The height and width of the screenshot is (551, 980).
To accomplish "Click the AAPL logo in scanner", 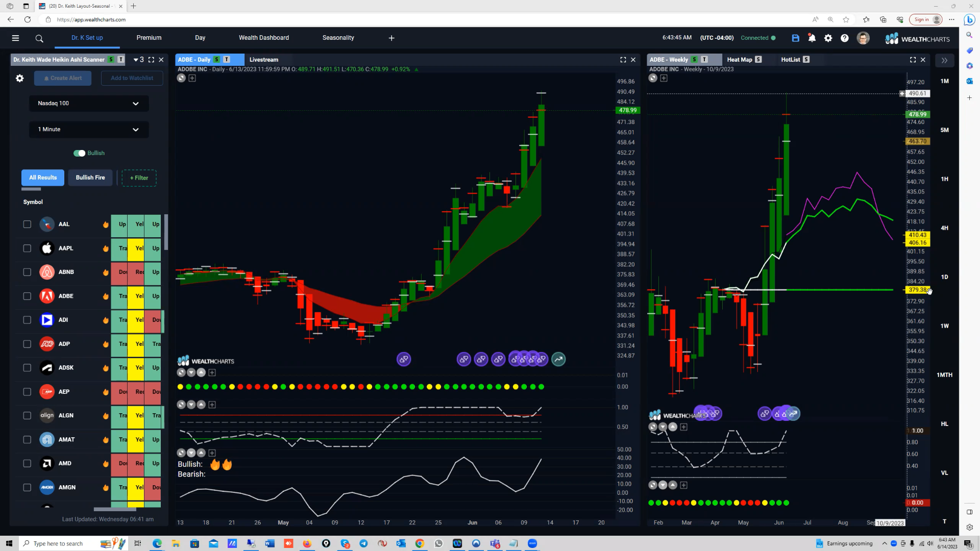I will 47,248.
